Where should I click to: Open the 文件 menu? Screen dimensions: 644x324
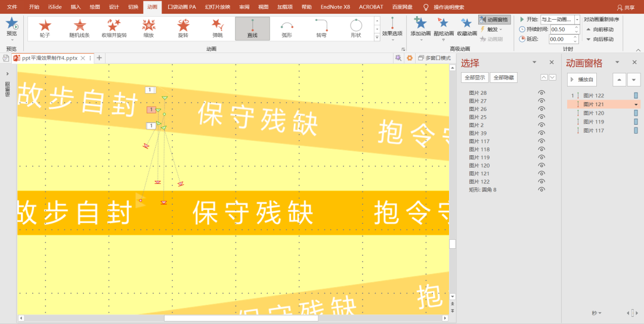coord(13,7)
